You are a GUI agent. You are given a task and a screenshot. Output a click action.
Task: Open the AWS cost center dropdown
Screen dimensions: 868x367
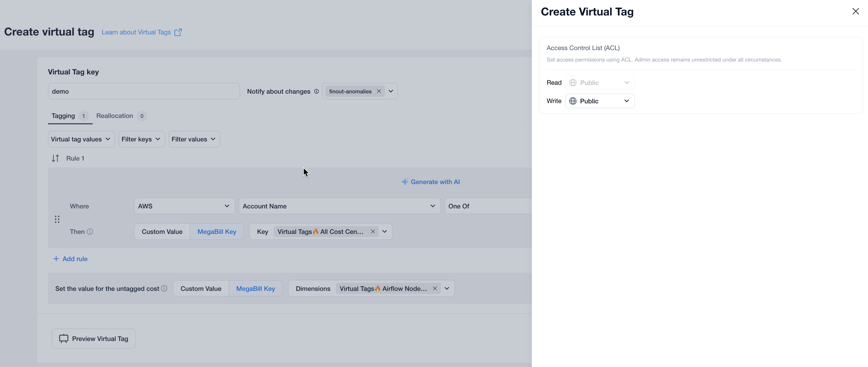[184, 206]
